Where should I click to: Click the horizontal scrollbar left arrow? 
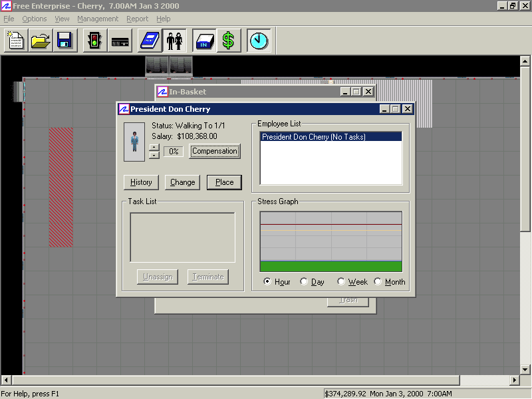(6, 380)
